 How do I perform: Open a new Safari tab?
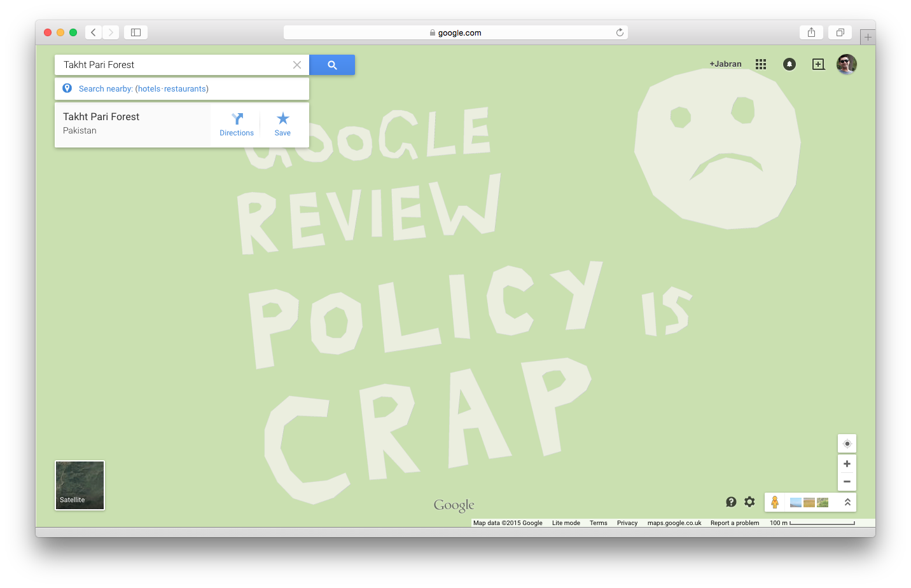tap(868, 38)
